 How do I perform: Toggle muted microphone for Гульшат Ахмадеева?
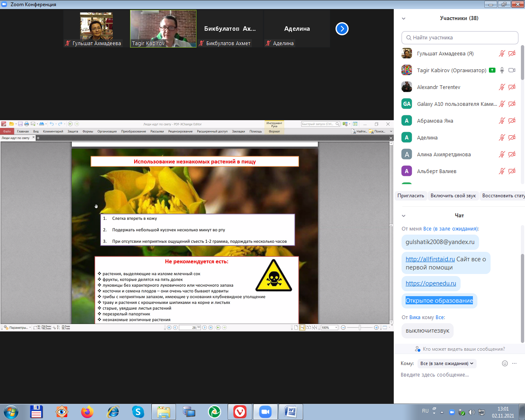[x=502, y=53]
